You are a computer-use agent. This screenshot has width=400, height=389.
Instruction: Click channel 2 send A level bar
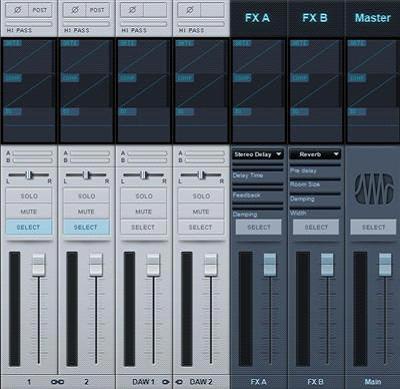click(x=90, y=153)
